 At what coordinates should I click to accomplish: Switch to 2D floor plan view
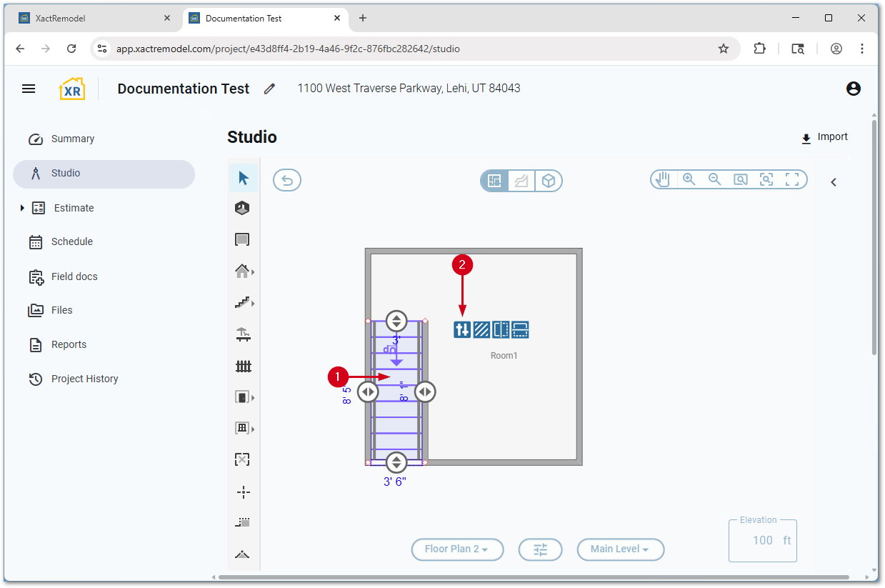click(494, 181)
